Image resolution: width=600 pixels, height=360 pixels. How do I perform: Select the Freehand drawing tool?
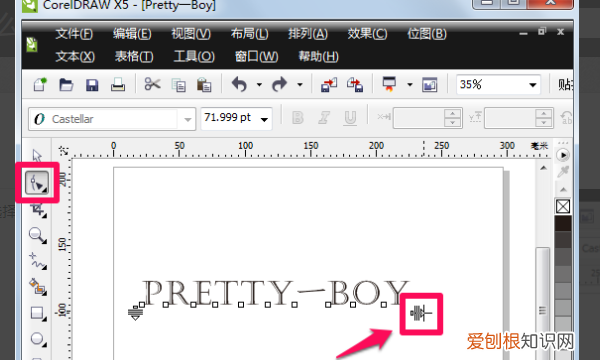[38, 261]
